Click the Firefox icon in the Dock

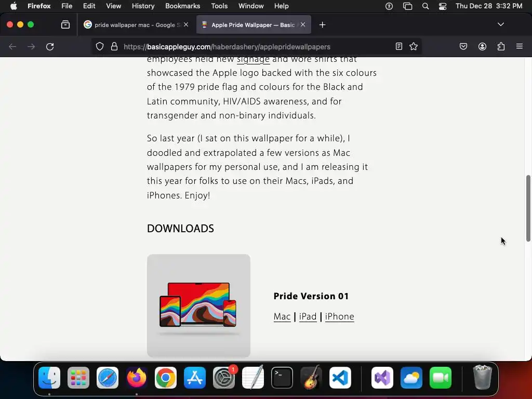[137, 378]
